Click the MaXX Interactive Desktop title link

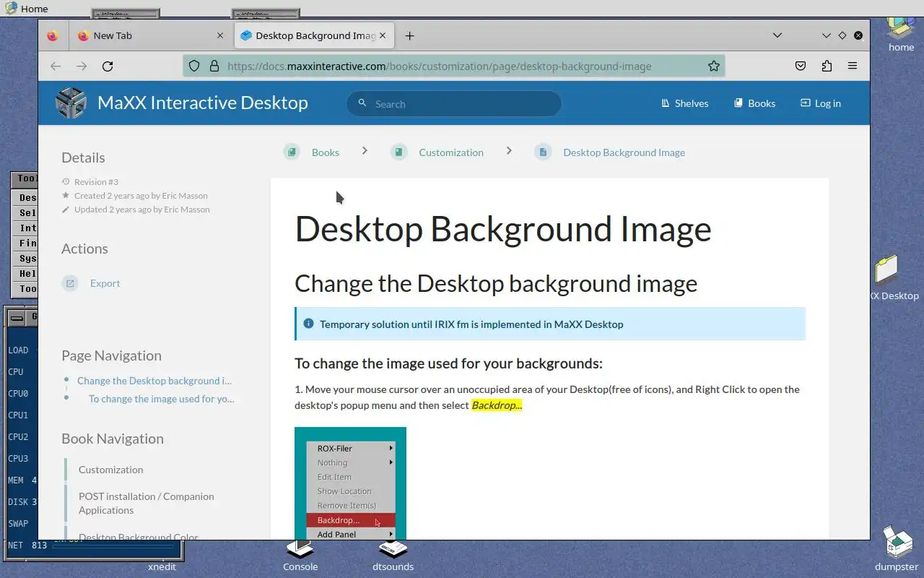(203, 103)
